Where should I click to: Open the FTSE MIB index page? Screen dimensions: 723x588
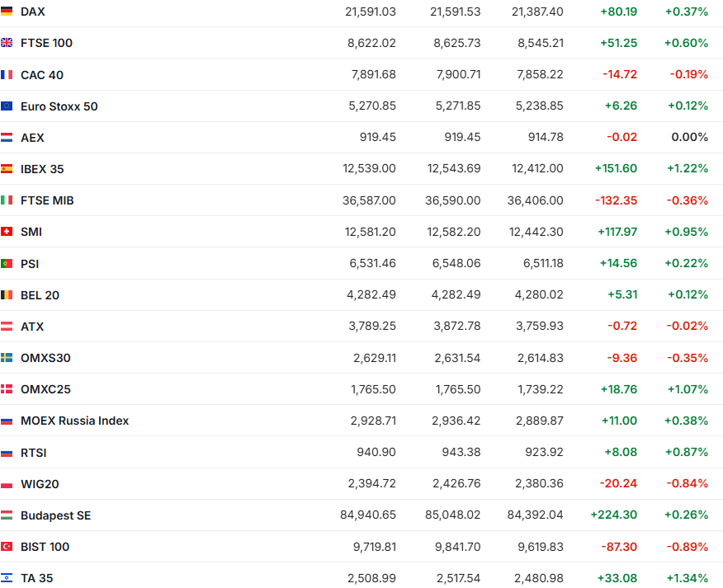click(47, 200)
